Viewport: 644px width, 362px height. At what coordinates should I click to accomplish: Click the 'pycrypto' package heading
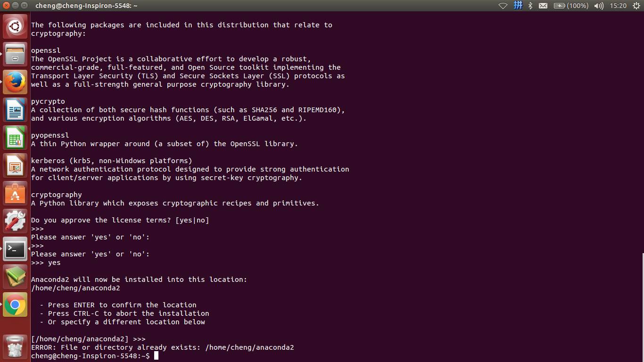pyautogui.click(x=48, y=101)
